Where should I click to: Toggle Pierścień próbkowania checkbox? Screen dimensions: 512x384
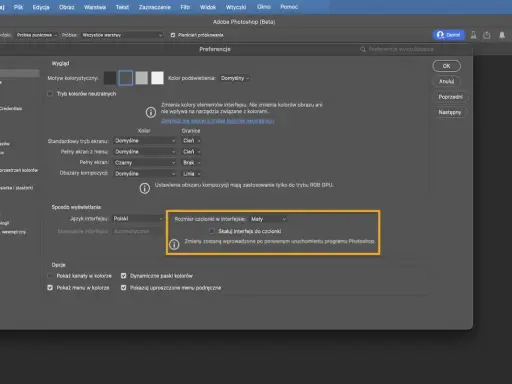[x=173, y=35]
